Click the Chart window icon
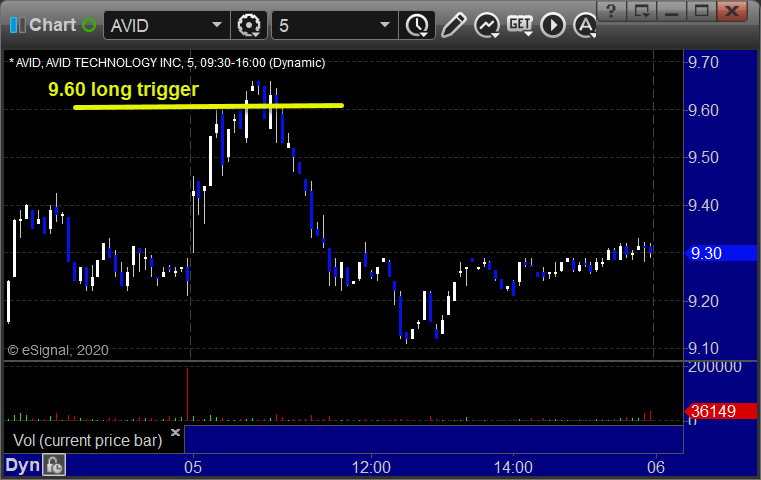 [x=17, y=25]
